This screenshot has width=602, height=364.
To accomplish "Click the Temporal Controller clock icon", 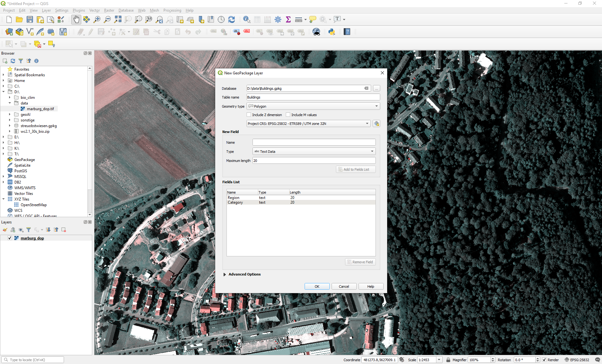I will coord(221,19).
